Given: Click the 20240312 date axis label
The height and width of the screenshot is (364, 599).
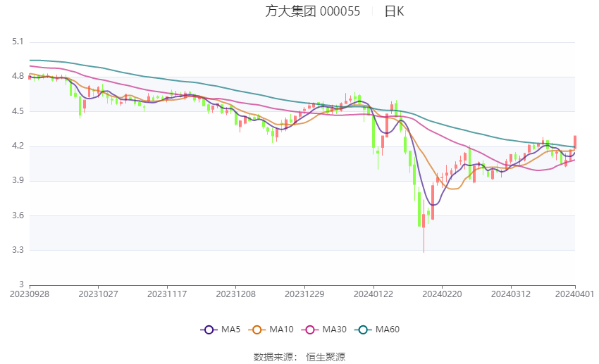Looking at the screenshot, I should pos(511,294).
